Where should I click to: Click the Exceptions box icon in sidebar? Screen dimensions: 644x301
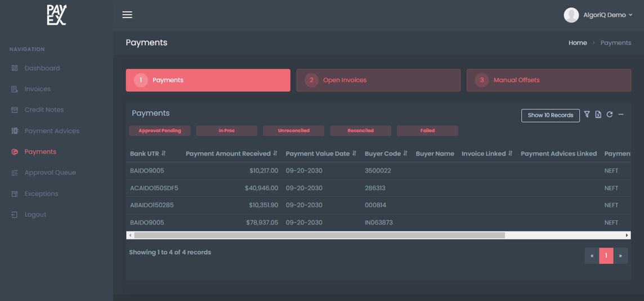15,194
